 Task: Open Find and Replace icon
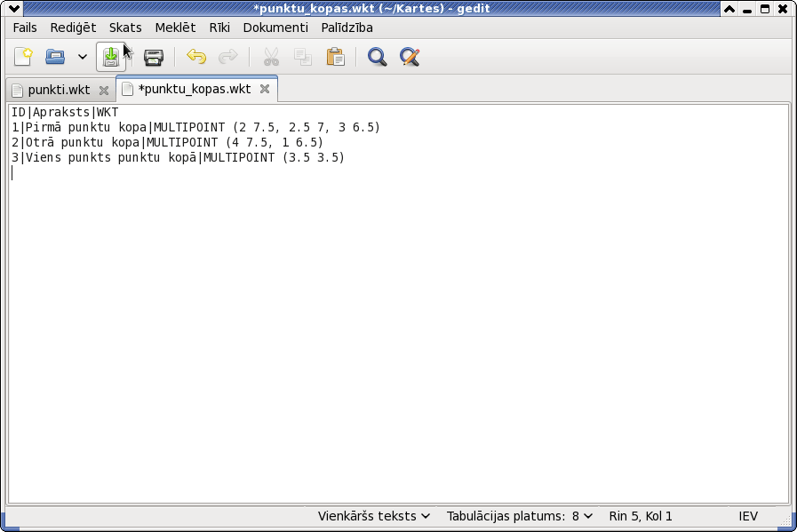pos(410,57)
